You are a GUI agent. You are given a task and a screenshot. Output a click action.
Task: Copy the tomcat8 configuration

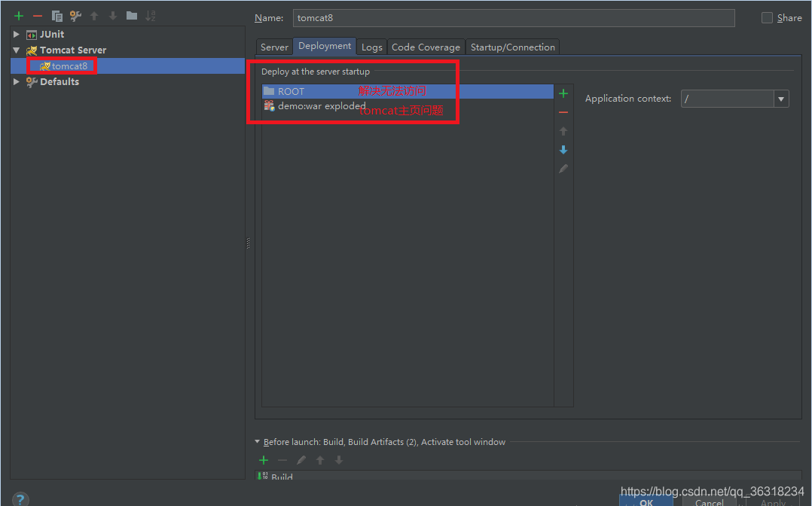[56, 15]
